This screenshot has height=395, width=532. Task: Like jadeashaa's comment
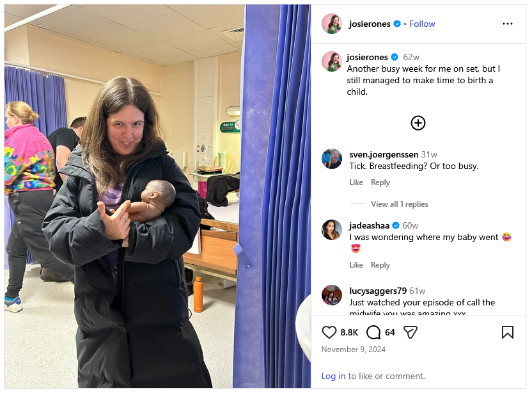point(356,265)
